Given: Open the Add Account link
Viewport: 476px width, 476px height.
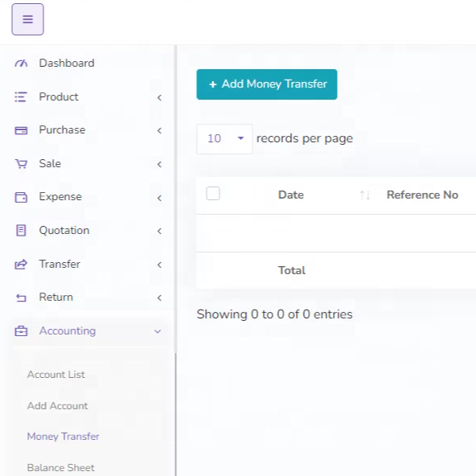Looking at the screenshot, I should point(57,405).
